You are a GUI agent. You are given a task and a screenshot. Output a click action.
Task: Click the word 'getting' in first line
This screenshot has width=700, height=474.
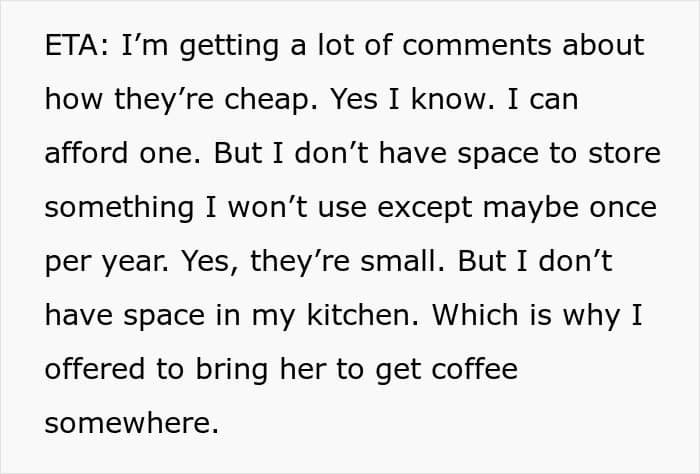point(229,47)
